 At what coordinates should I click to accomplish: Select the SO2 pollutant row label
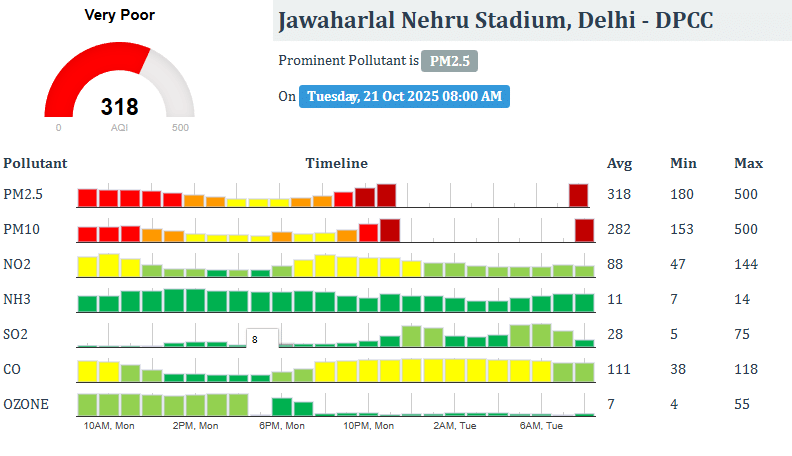click(17, 335)
